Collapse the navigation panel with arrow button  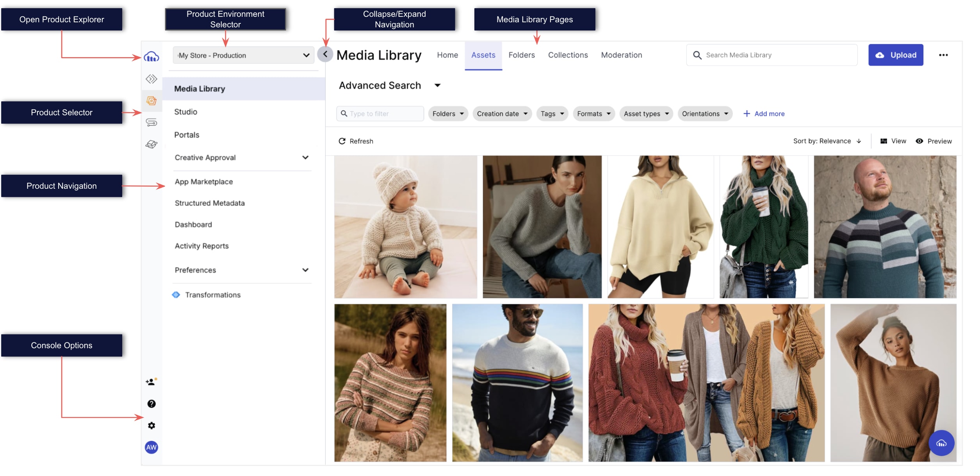[325, 54]
